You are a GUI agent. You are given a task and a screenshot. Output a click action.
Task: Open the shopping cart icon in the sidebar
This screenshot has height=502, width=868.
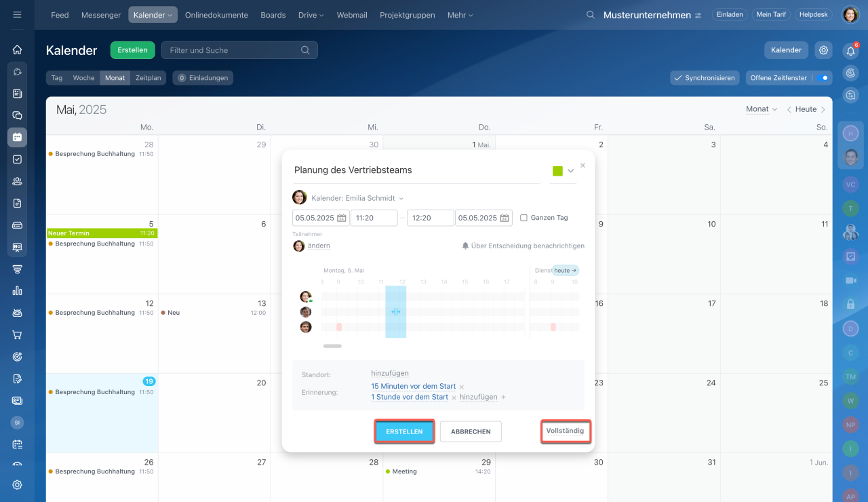(x=18, y=334)
